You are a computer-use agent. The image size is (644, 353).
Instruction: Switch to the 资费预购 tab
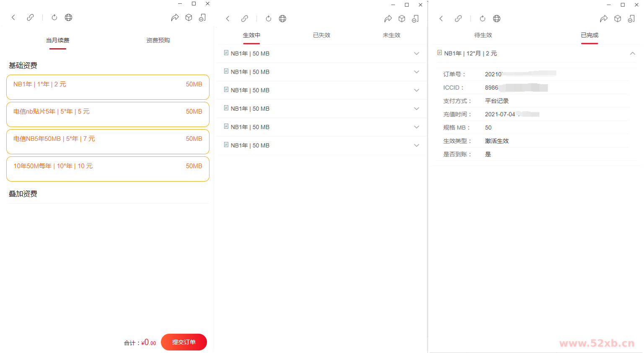pyautogui.click(x=158, y=40)
